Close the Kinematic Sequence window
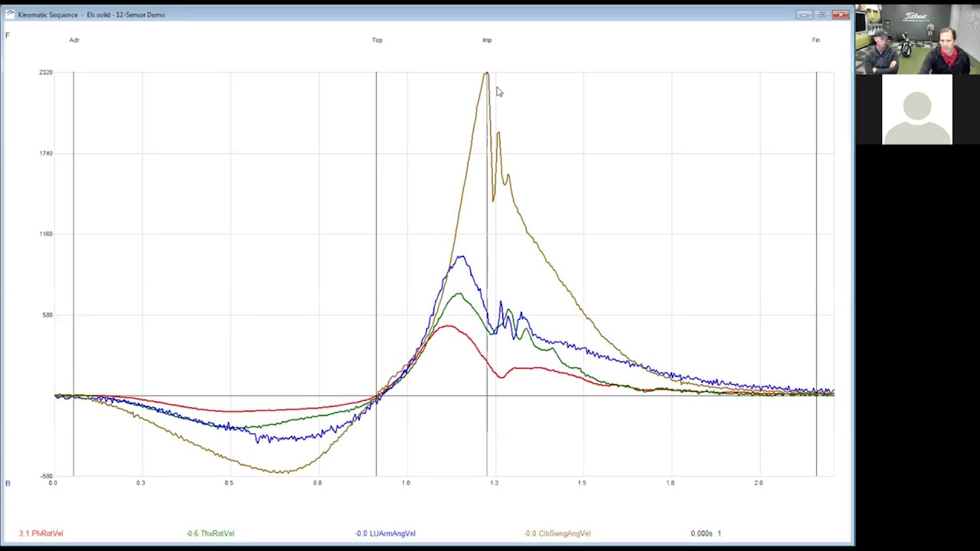The image size is (980, 551). [841, 15]
